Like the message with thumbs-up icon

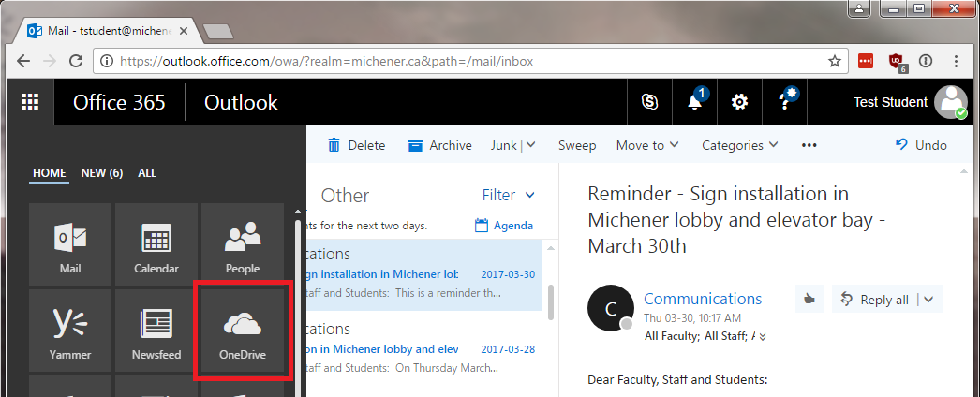tap(809, 300)
